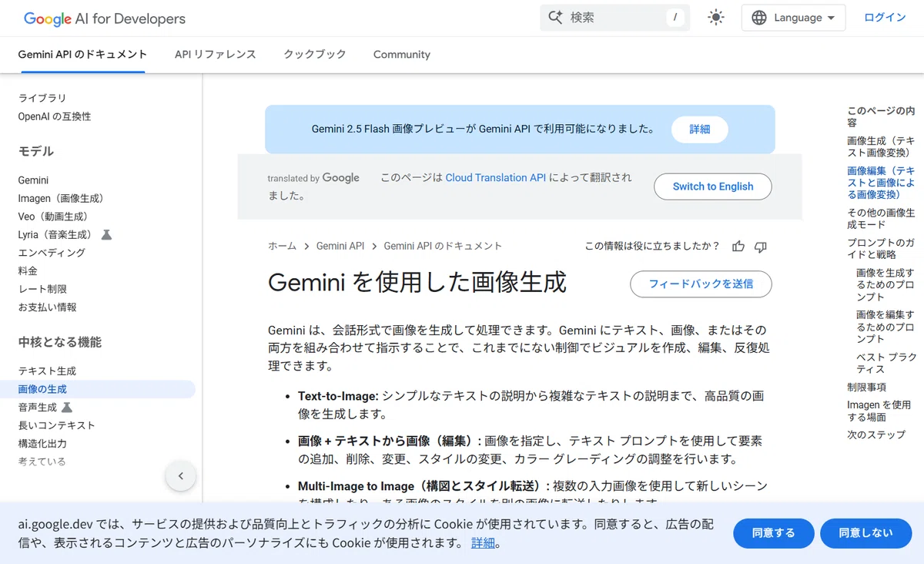
Task: Open お支払い情報 in the sidebar
Action: click(47, 307)
